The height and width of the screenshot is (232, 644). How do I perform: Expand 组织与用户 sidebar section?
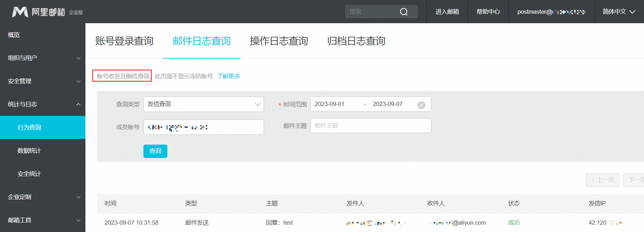43,58
